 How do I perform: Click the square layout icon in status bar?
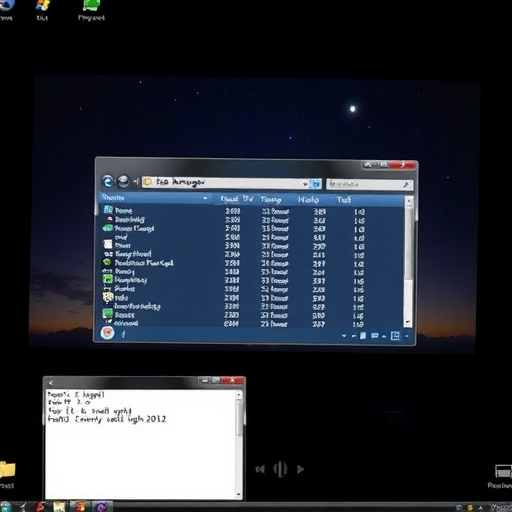[395, 336]
